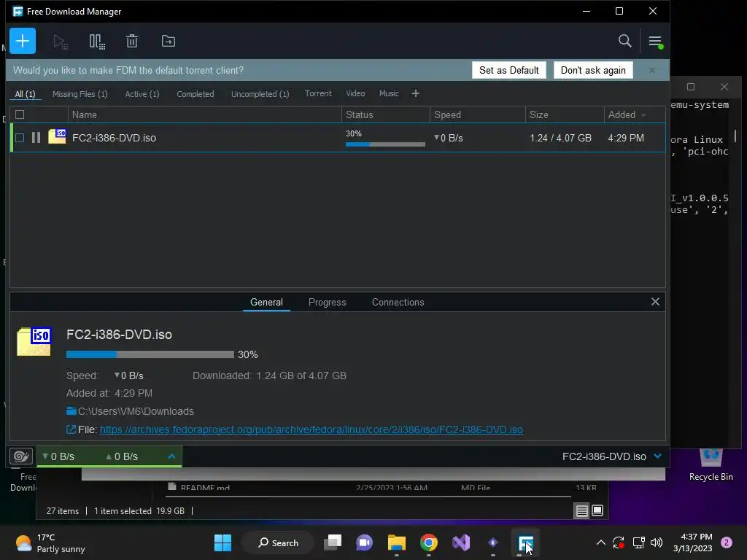Click Set as Default button
The image size is (747, 560).
click(508, 70)
